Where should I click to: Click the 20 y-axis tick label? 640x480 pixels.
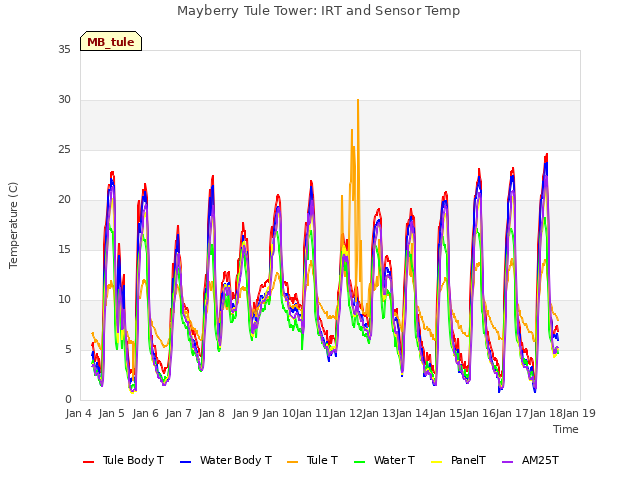tap(64, 200)
